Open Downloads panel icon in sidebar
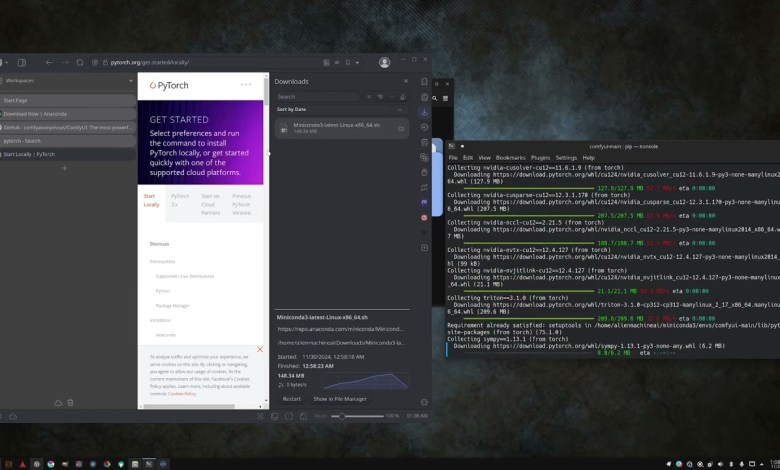 click(424, 112)
